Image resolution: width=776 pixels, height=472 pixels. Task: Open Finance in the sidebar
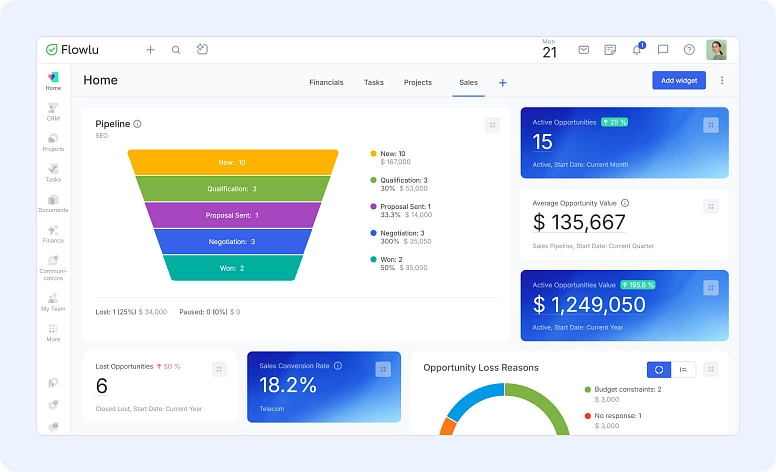(x=53, y=235)
